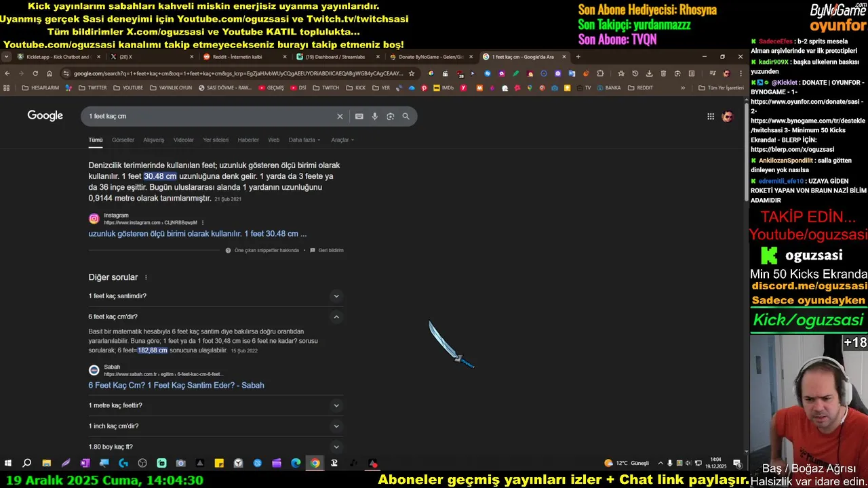Open the three-dot menu next to Instagram result

click(x=203, y=222)
